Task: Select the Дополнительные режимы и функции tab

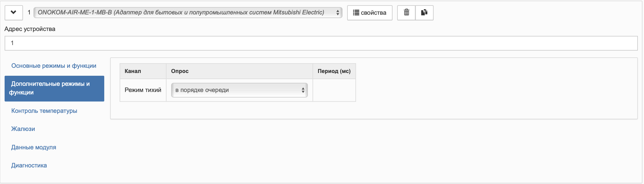Action: [x=54, y=88]
